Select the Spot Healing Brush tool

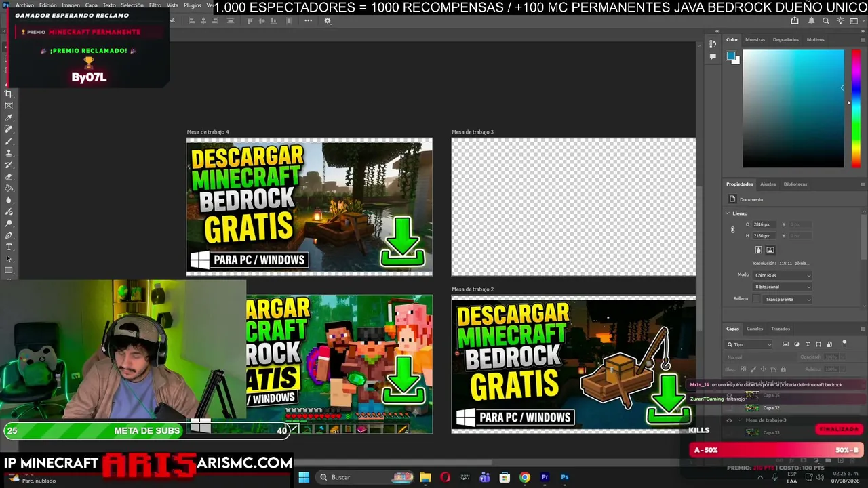tap(9, 129)
